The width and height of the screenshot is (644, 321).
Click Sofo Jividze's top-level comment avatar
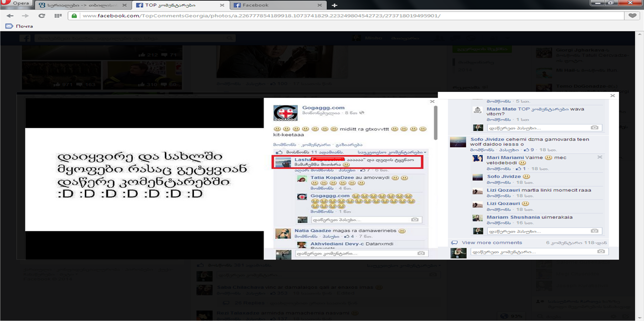pyautogui.click(x=458, y=142)
